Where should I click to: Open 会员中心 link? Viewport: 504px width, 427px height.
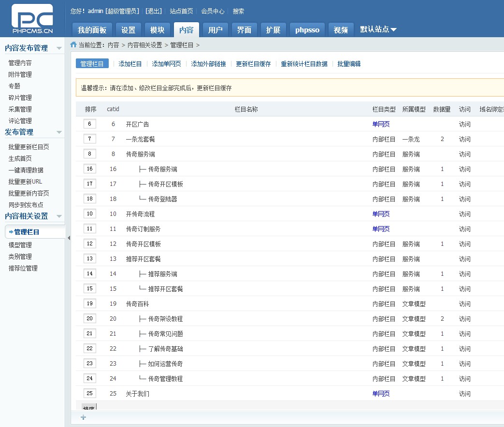pyautogui.click(x=213, y=11)
